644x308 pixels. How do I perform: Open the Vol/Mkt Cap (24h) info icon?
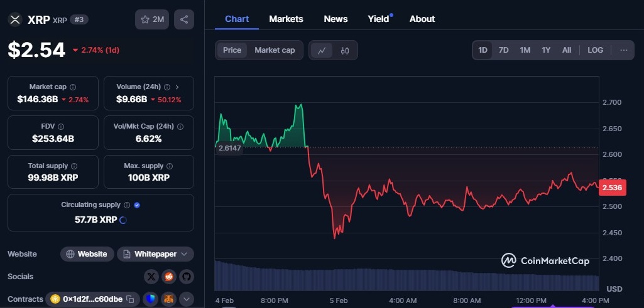point(180,127)
